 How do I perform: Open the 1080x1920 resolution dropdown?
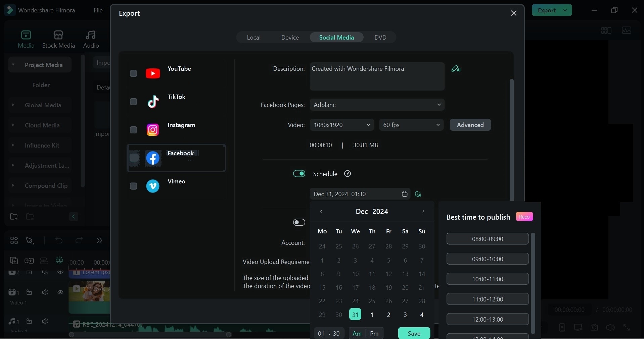[x=342, y=125]
